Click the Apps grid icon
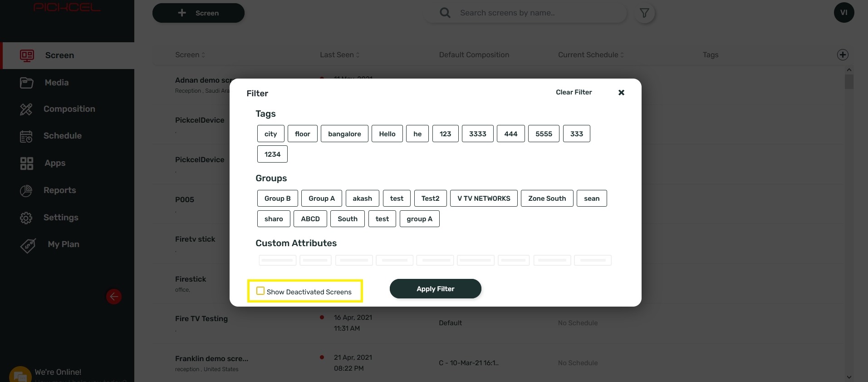 tap(27, 163)
